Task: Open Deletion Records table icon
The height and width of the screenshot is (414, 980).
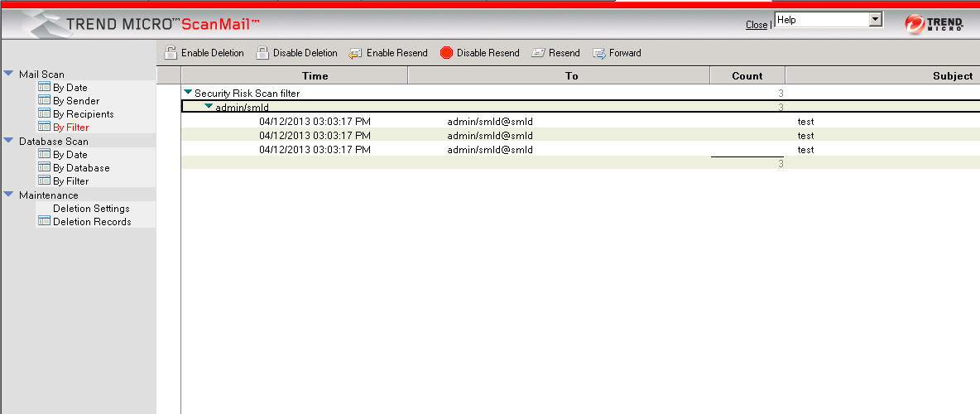Action: 45,221
